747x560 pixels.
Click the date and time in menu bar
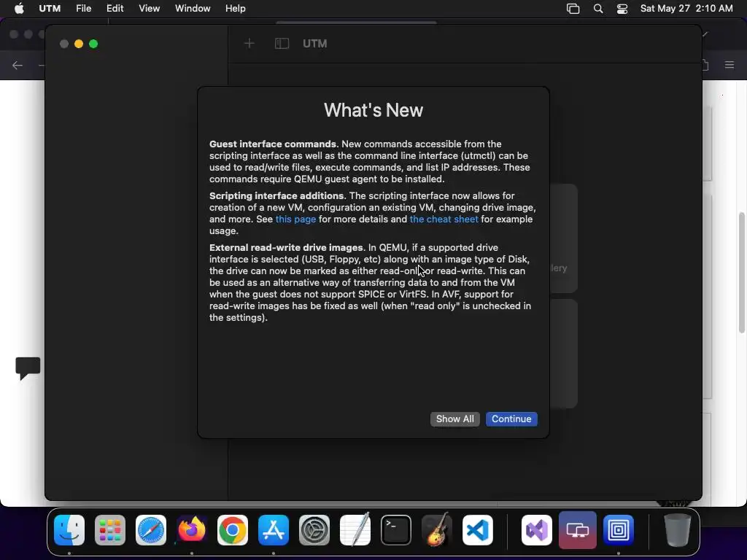(x=686, y=9)
